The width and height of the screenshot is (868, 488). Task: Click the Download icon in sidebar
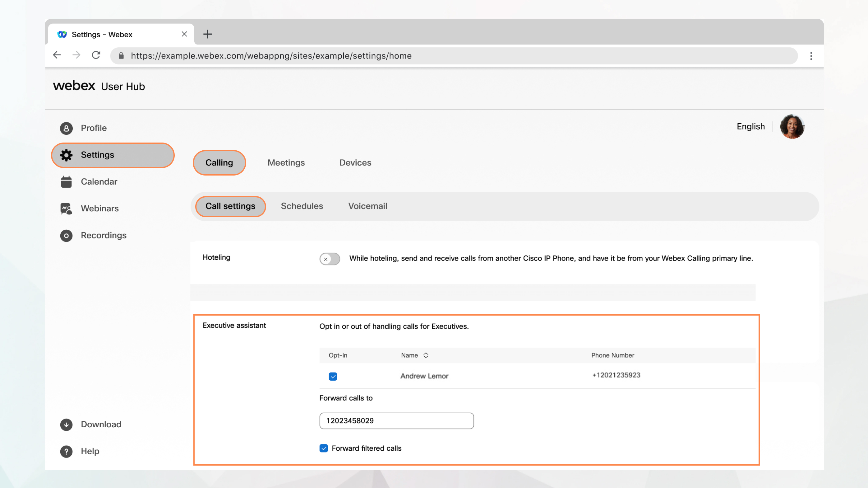(x=66, y=424)
